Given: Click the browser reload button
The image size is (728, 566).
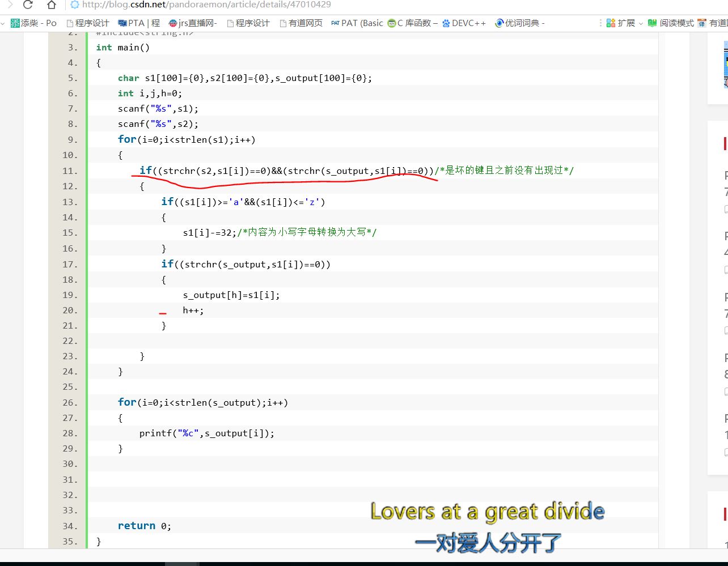Looking at the screenshot, I should (28, 5).
